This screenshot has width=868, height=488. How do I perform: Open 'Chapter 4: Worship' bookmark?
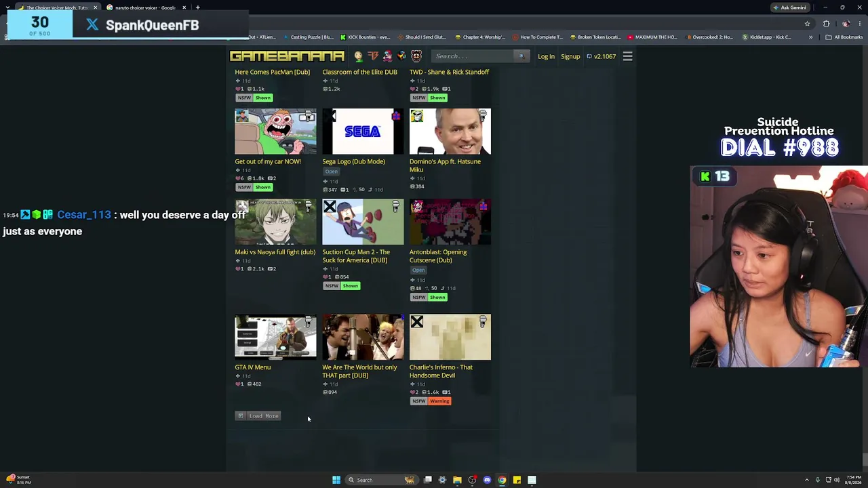click(480, 37)
